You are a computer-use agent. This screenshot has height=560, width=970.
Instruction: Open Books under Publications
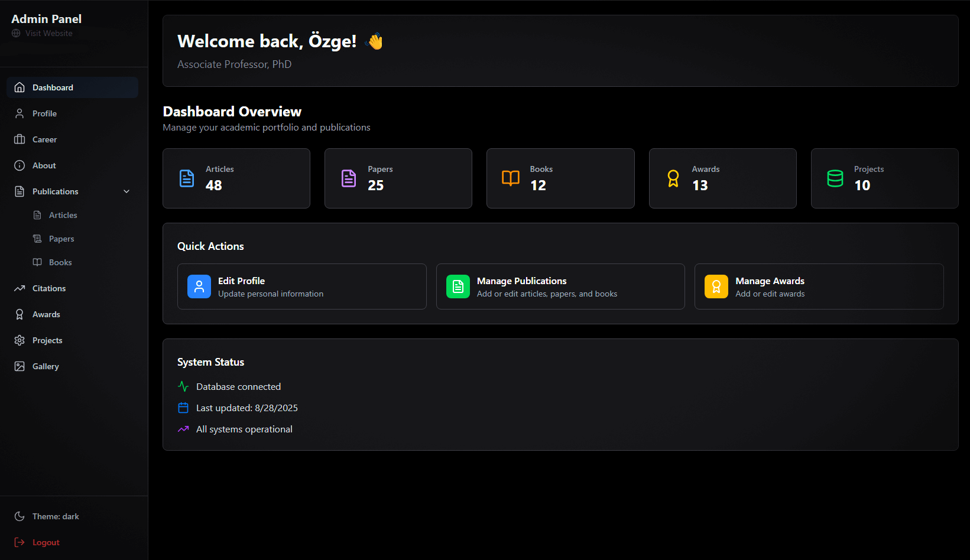click(x=82, y=262)
